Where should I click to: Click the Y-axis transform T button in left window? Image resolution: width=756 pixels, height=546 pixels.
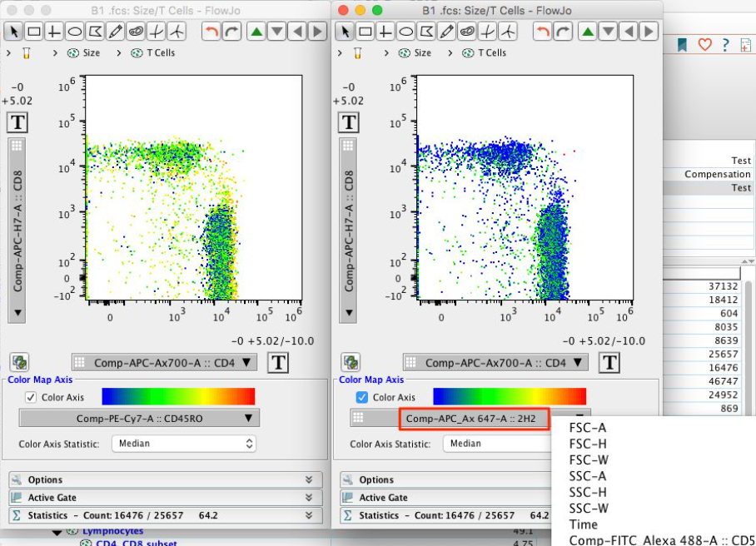click(17, 122)
